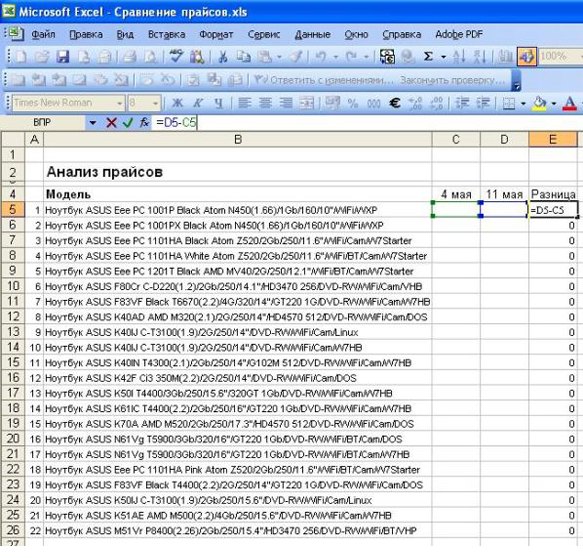This screenshot has height=558, width=583.
Task: Click the fx Insert Function button
Action: [144, 123]
